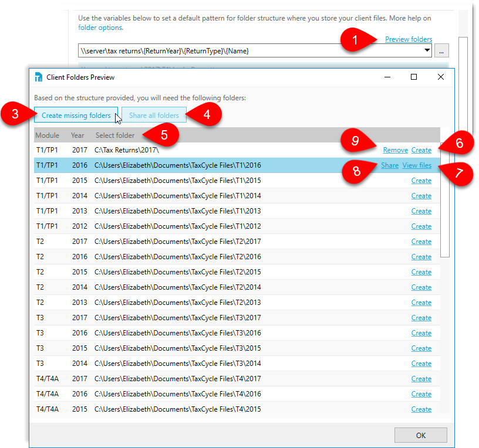The width and height of the screenshot is (479, 448).
Task: Create the T2 2014 folder
Action: [421, 287]
